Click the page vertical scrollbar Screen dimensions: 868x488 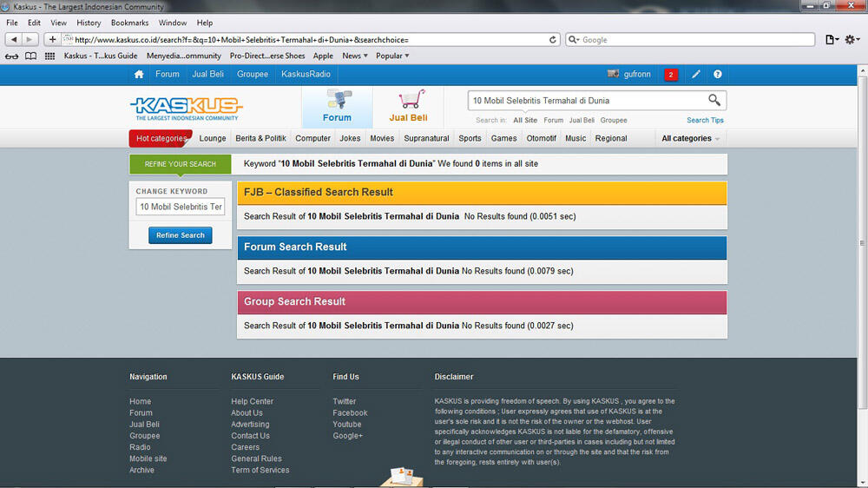(x=863, y=244)
